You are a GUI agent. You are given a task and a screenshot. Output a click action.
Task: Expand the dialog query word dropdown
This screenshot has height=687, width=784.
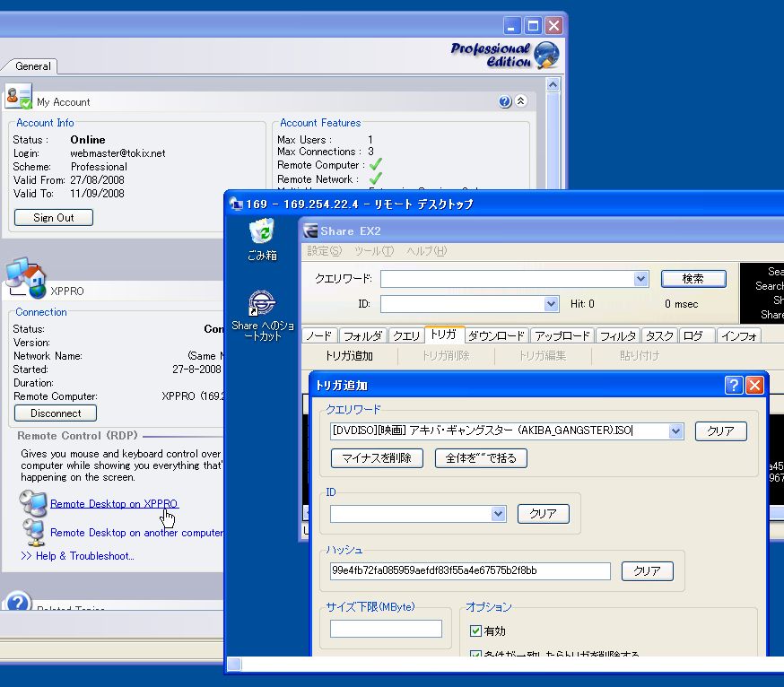tap(676, 430)
